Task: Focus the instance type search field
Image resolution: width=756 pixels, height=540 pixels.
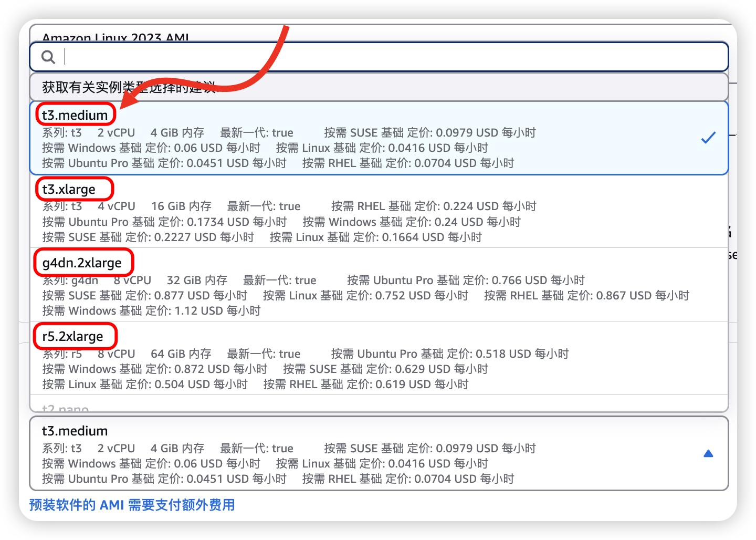Action: pos(379,57)
